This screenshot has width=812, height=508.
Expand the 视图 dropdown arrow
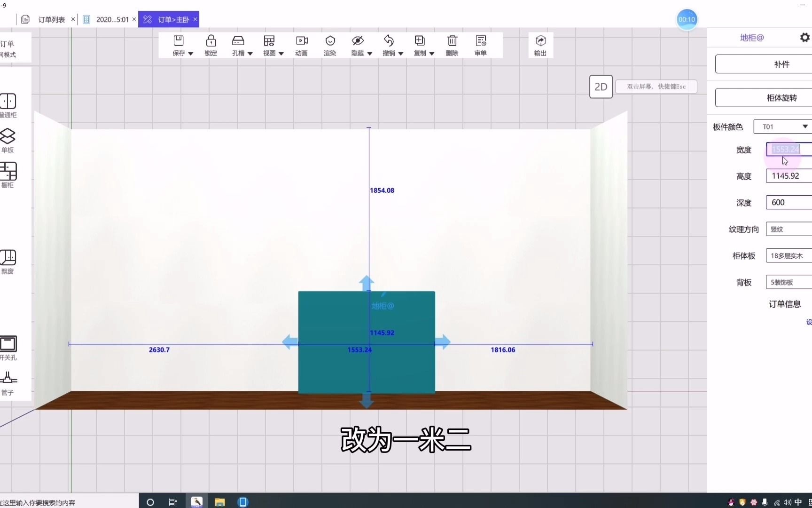281,54
